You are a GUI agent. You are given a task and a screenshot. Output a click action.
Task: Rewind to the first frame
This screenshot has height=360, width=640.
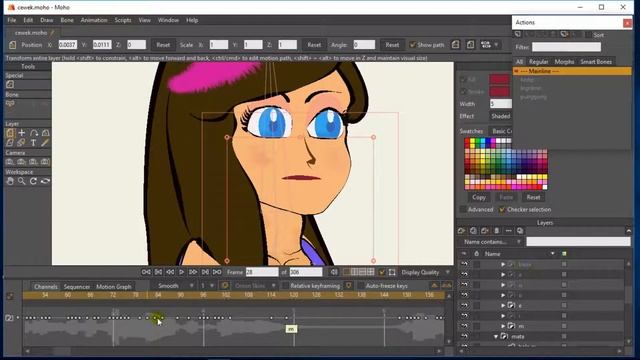tap(146, 272)
